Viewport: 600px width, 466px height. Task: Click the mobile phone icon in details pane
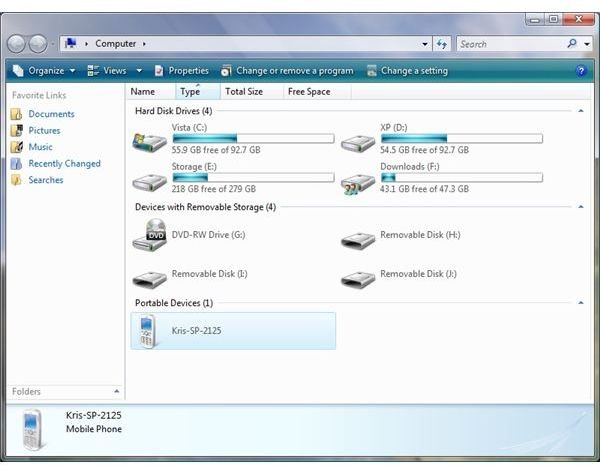tap(33, 430)
